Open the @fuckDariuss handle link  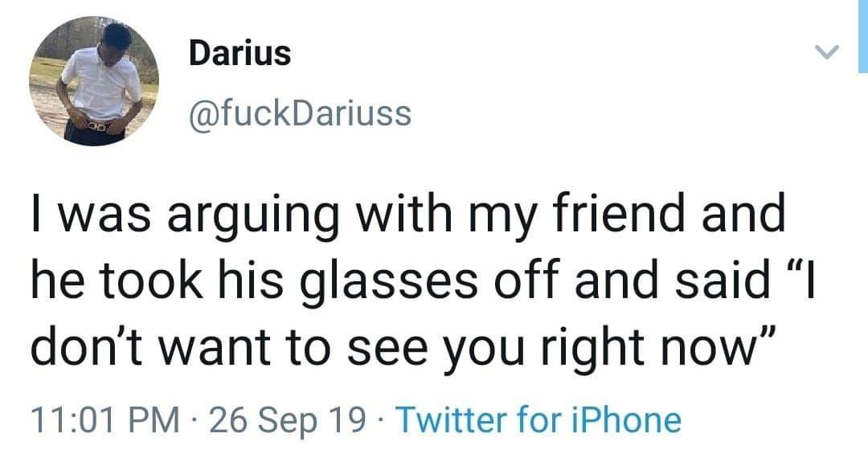(299, 114)
